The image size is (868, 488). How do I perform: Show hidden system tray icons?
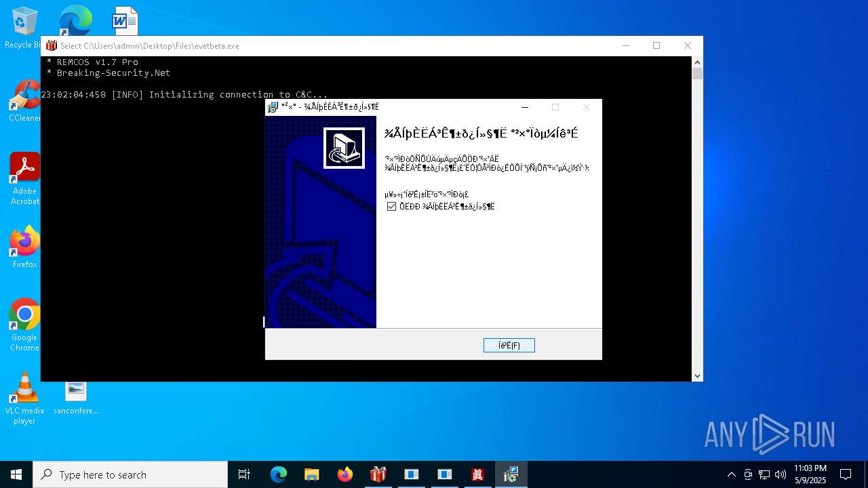pyautogui.click(x=731, y=474)
